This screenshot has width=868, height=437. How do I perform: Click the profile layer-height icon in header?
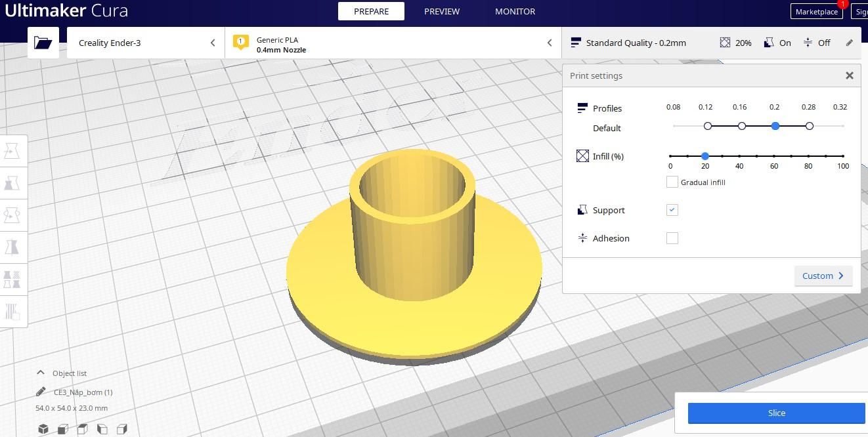tap(576, 43)
